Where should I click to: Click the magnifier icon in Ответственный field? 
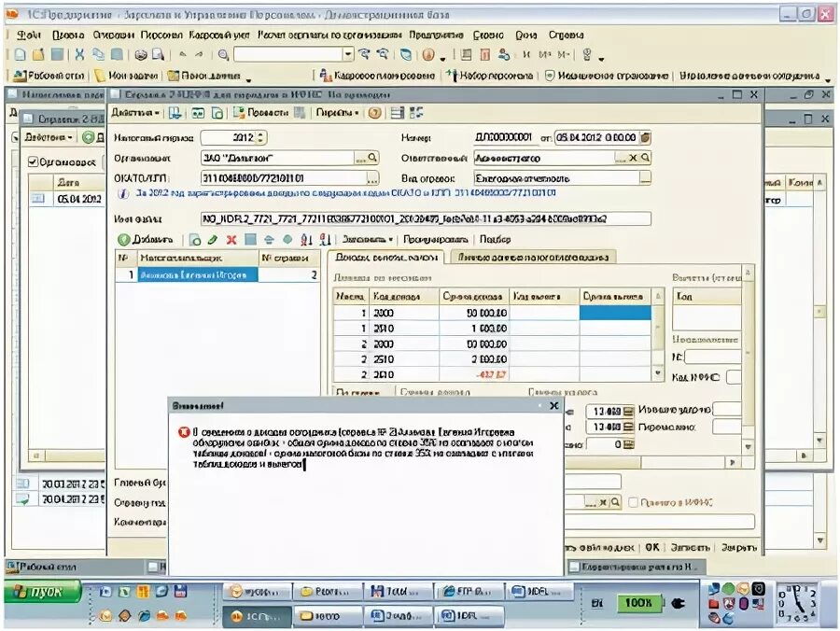click(646, 158)
